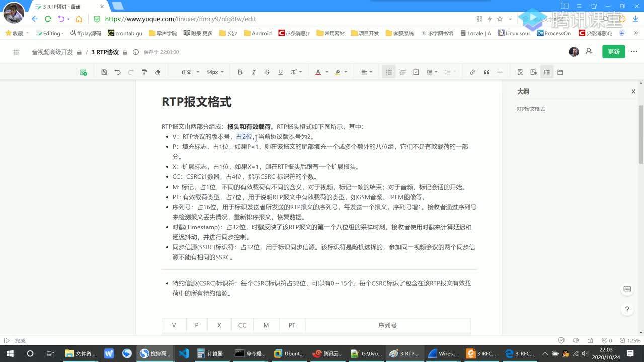Image resolution: width=644 pixels, height=362 pixels.
Task: Expand the highlight color dropdown arrow
Action: (346, 72)
